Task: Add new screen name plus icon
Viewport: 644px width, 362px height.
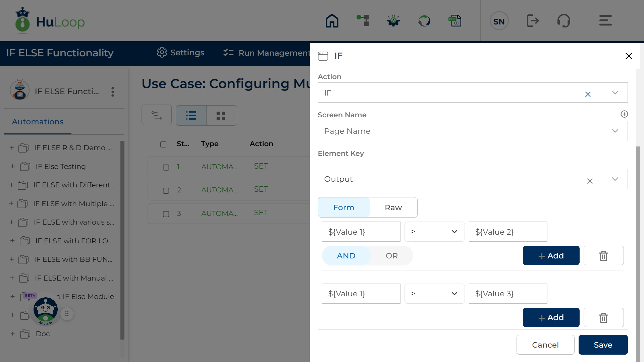Action: 624,114
